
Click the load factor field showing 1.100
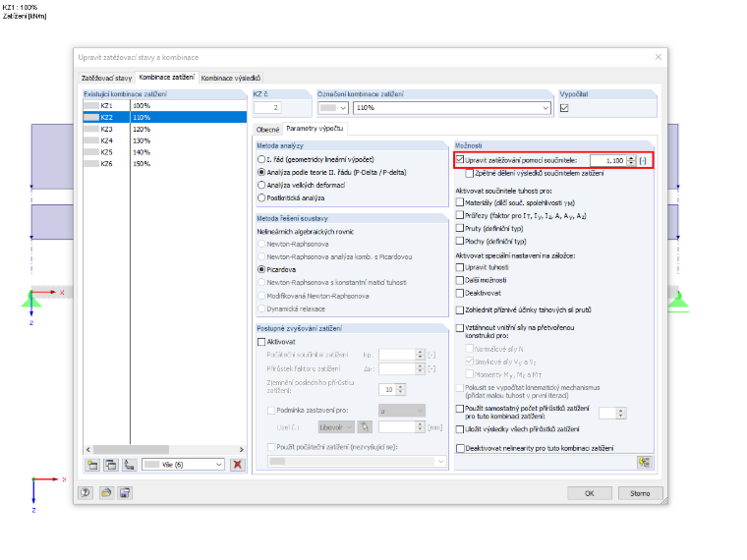pos(608,161)
